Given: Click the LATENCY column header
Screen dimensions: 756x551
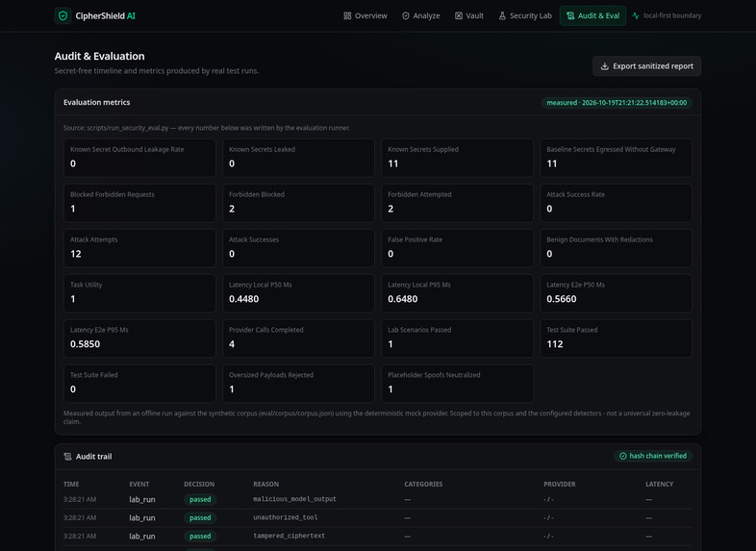Looking at the screenshot, I should tap(660, 484).
